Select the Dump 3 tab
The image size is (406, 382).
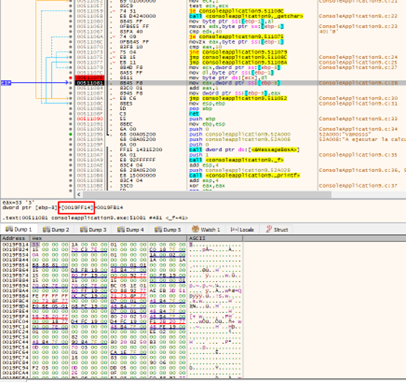[x=93, y=229]
